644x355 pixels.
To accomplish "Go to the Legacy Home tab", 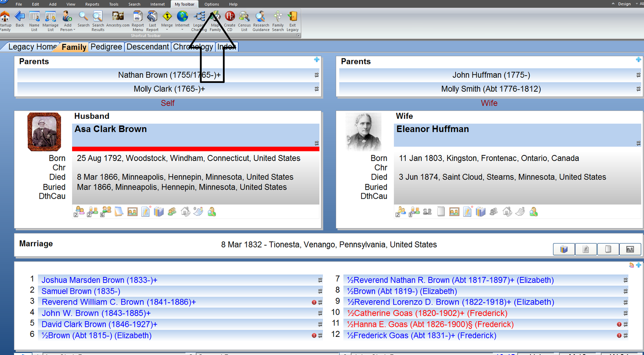I will point(32,47).
